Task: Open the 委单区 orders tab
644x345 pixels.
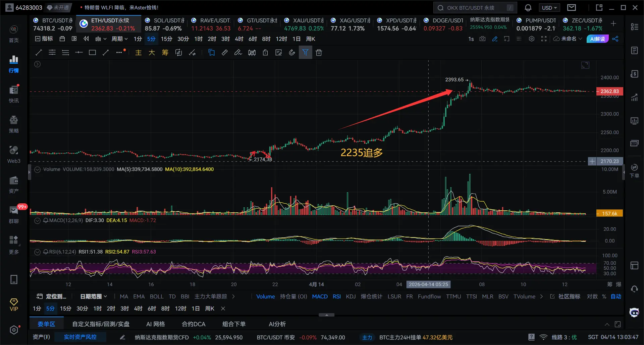Action: pos(46,324)
